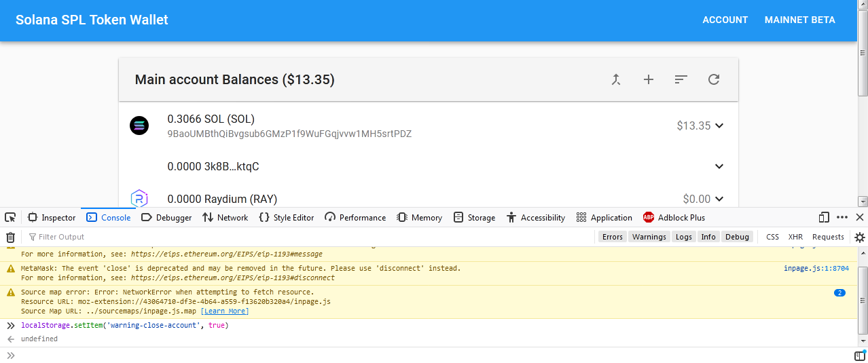Open the Adblock Plus tab
868x363 pixels.
point(674,218)
